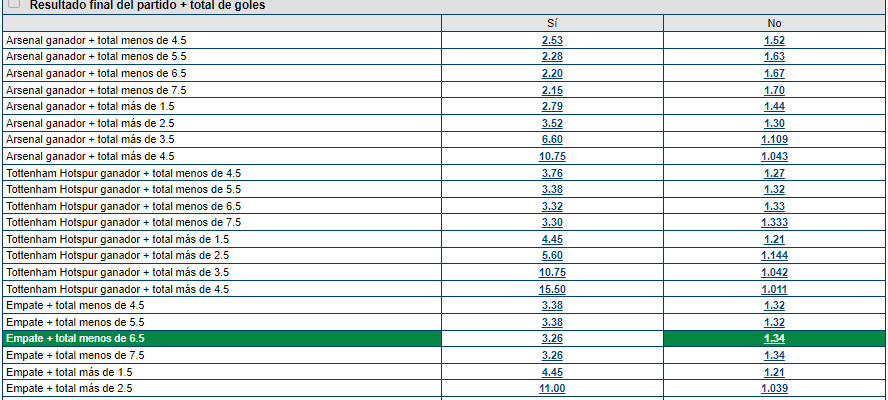Click 'Tottenham Hotspur ganador + total más de 4.5' label
The height and width of the screenshot is (400, 888).
(117, 290)
